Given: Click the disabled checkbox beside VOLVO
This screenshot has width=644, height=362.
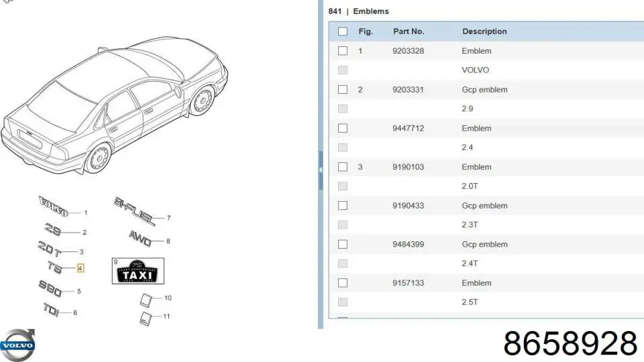Looking at the screenshot, I should point(343,70).
